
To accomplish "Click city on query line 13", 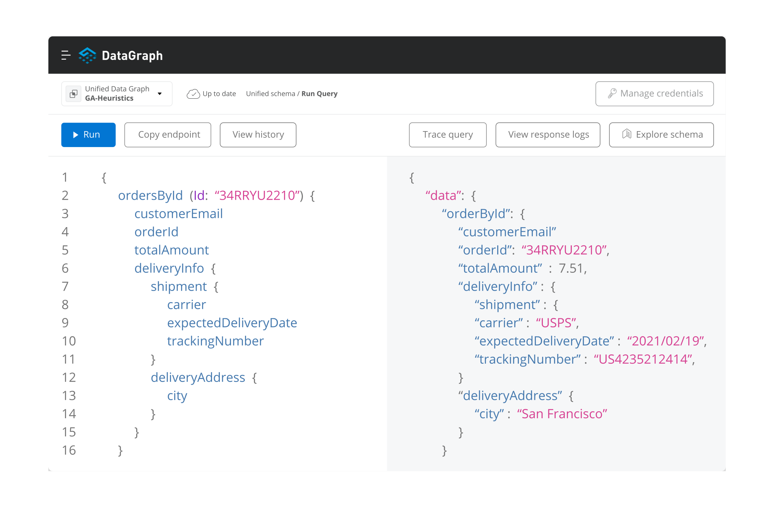I will tap(177, 396).
